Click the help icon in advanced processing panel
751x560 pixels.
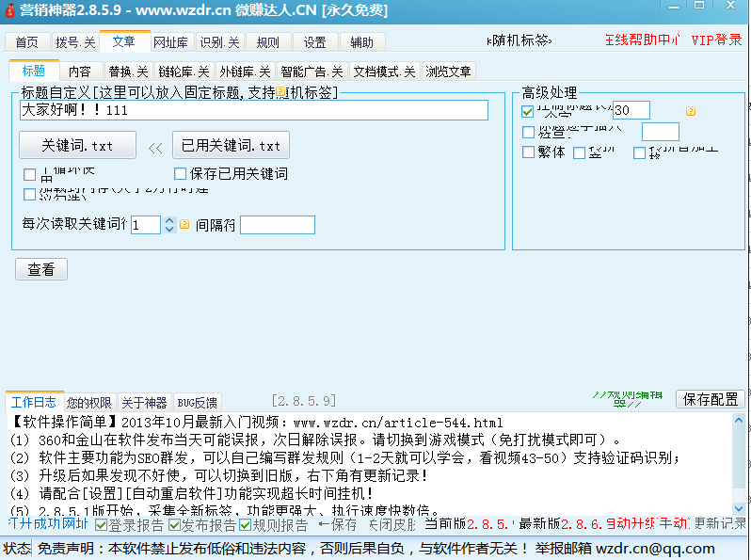click(x=691, y=111)
